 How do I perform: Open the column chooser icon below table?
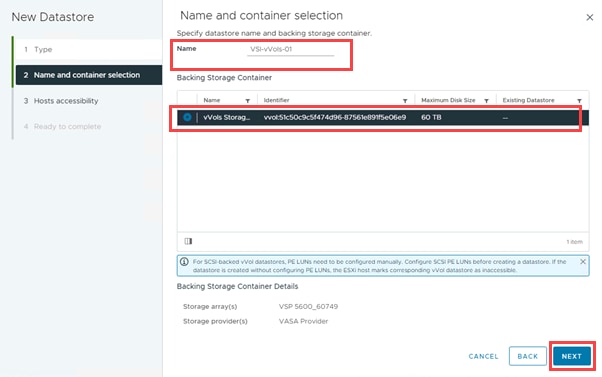pos(188,241)
